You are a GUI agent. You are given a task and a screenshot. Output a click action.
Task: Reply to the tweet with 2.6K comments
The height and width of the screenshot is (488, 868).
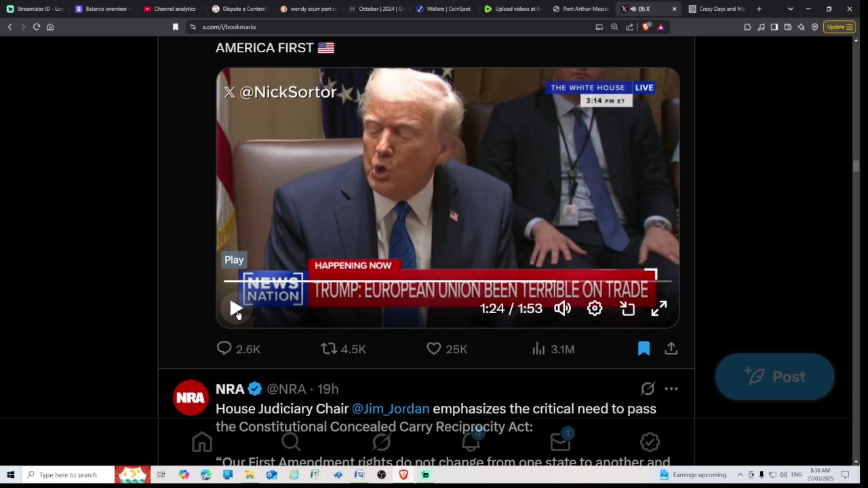click(238, 348)
